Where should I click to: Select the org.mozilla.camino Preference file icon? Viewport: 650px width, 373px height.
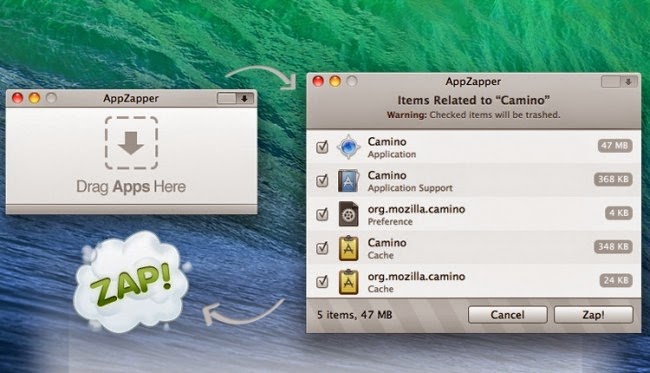tap(348, 214)
